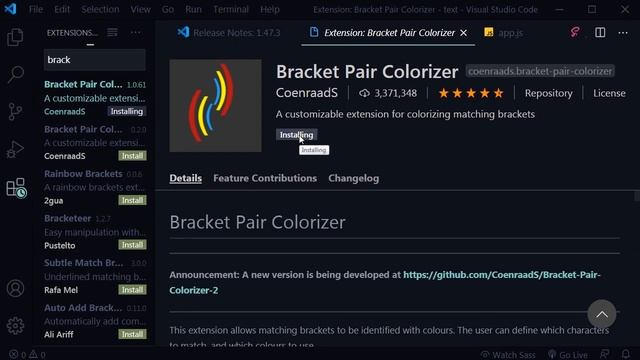Open the Repository link
Image resolution: width=640 pixels, height=360 pixels.
[x=548, y=93]
